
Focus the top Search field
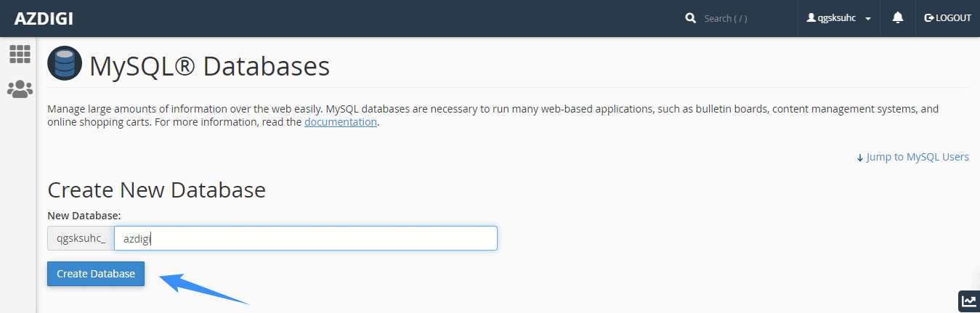coord(746,18)
